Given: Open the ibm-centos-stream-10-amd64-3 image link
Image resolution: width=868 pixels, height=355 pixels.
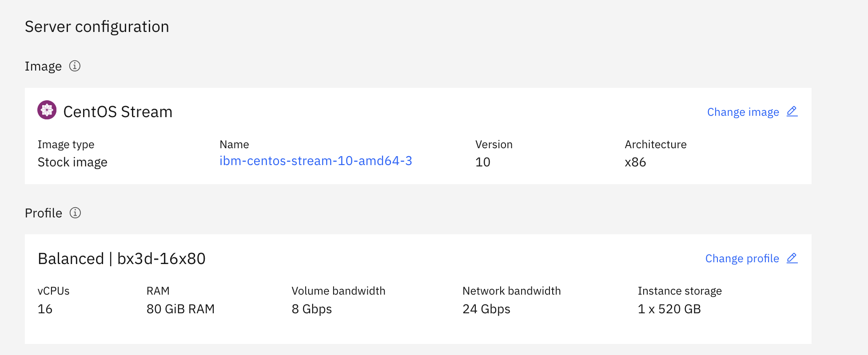Looking at the screenshot, I should tap(315, 161).
